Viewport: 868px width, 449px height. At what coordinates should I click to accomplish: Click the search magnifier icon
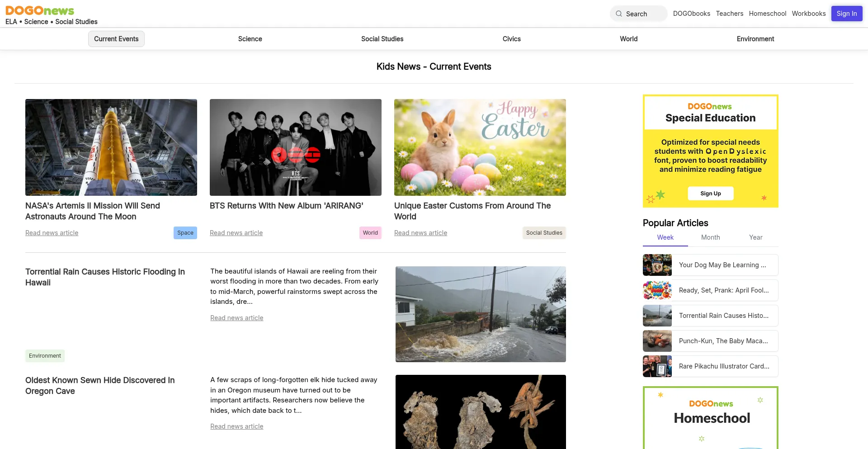[x=619, y=14]
